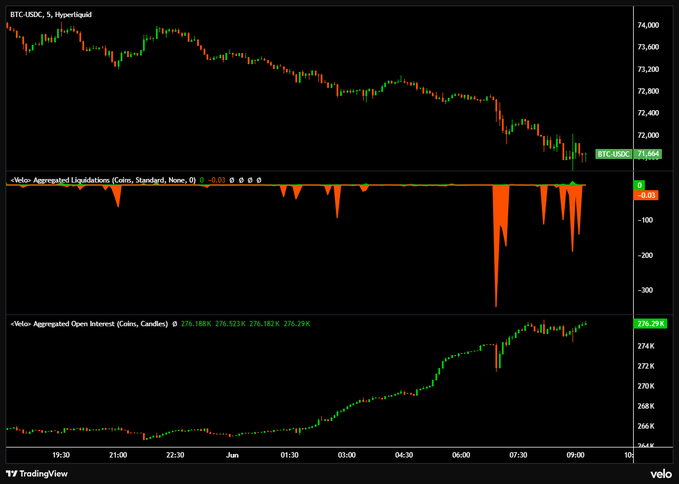Click the 276.29K value in indicator legend
The width and height of the screenshot is (679, 484).
click(297, 324)
